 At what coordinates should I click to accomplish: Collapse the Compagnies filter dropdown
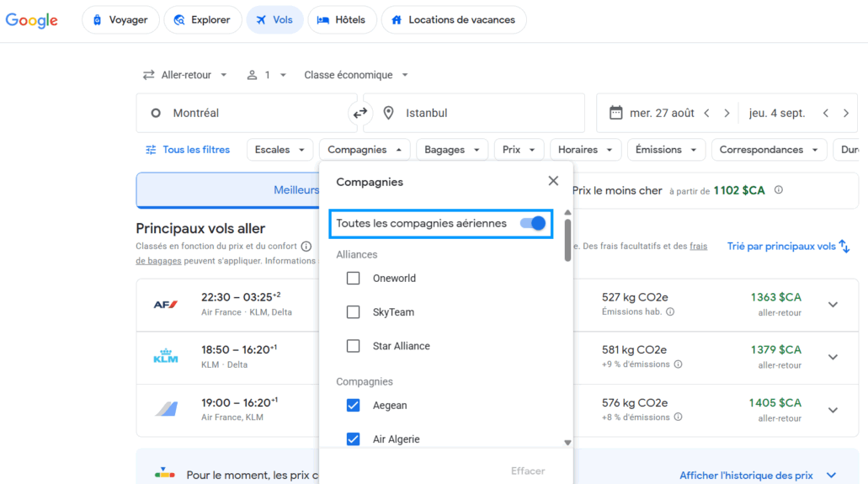[x=365, y=150]
